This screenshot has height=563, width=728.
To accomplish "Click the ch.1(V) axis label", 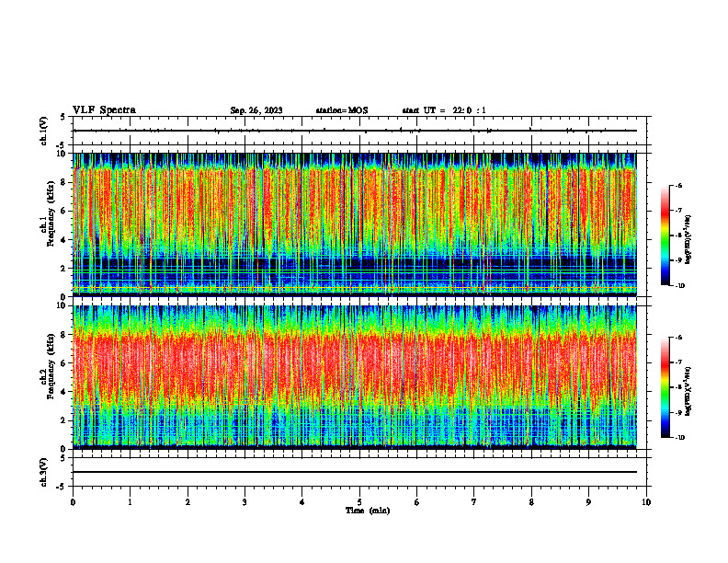I will tap(44, 131).
